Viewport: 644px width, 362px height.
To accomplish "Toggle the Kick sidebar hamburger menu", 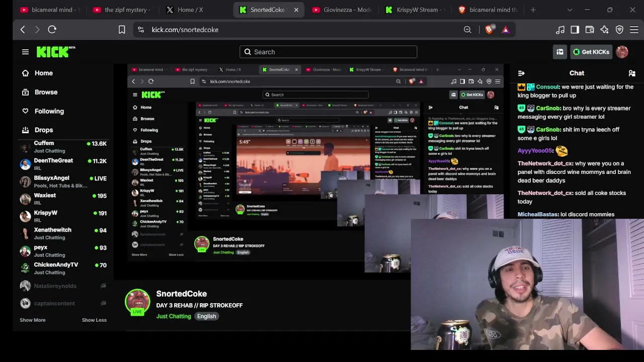I will point(25,52).
